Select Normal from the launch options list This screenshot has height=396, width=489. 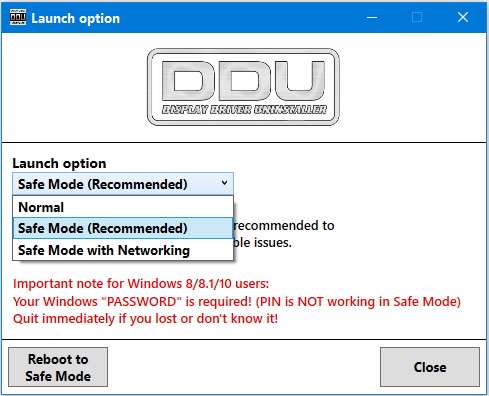click(x=123, y=207)
